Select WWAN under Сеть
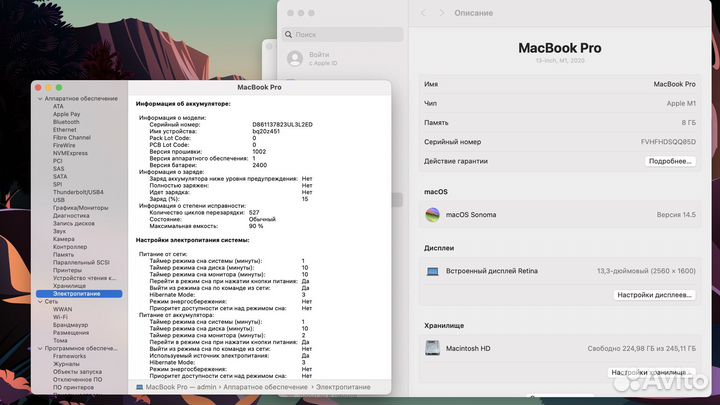 (x=62, y=309)
